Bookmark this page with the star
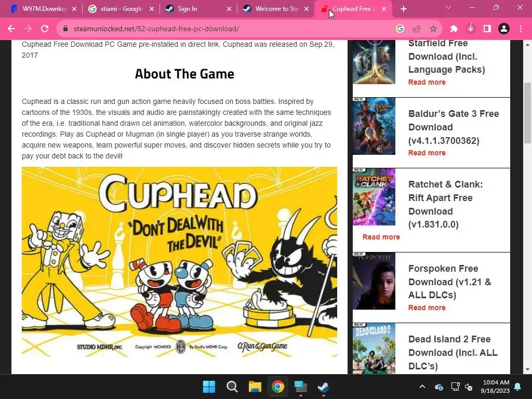 tap(433, 29)
